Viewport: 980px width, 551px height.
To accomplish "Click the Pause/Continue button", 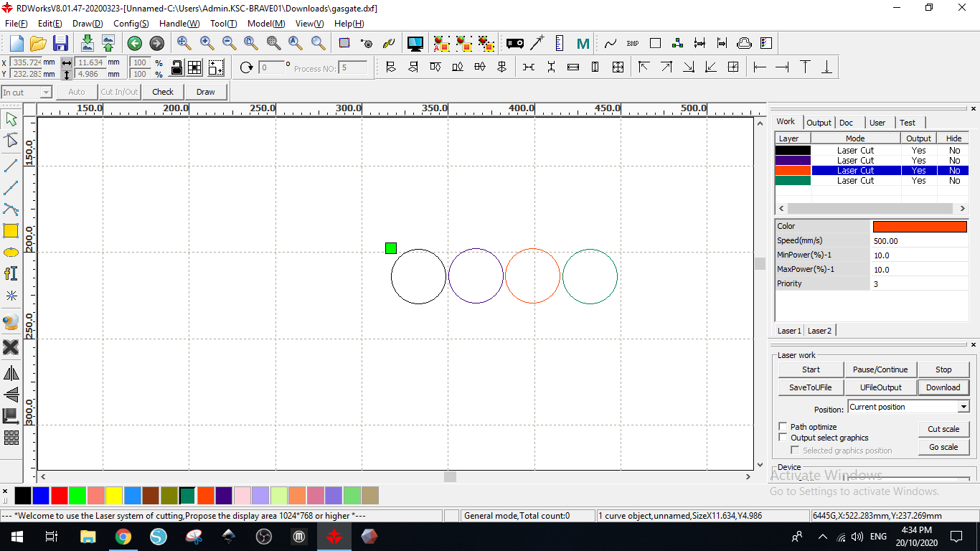I will [x=880, y=369].
